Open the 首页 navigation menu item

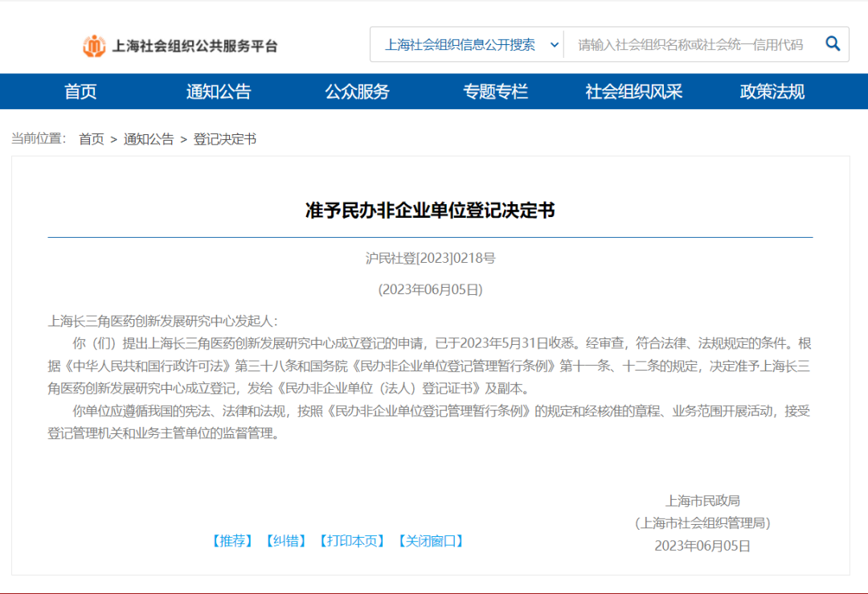[x=80, y=92]
